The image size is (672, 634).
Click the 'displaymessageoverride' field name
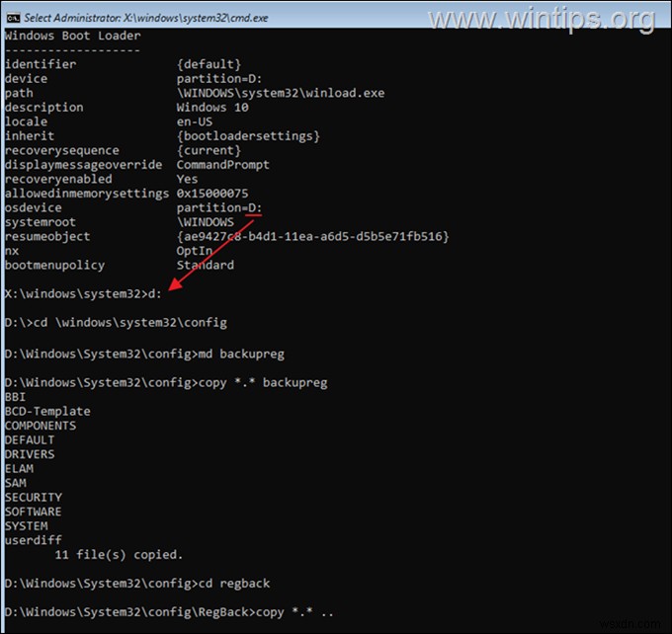84,165
